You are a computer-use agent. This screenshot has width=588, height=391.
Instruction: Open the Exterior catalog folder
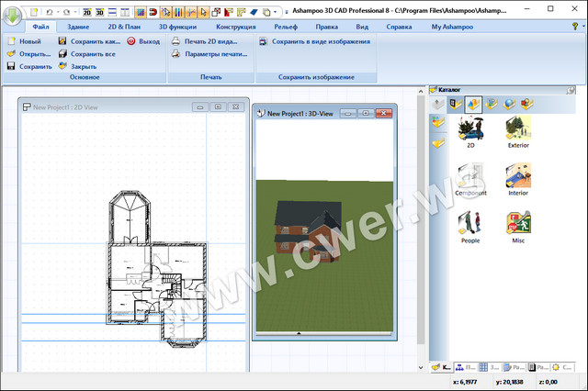coord(517,128)
